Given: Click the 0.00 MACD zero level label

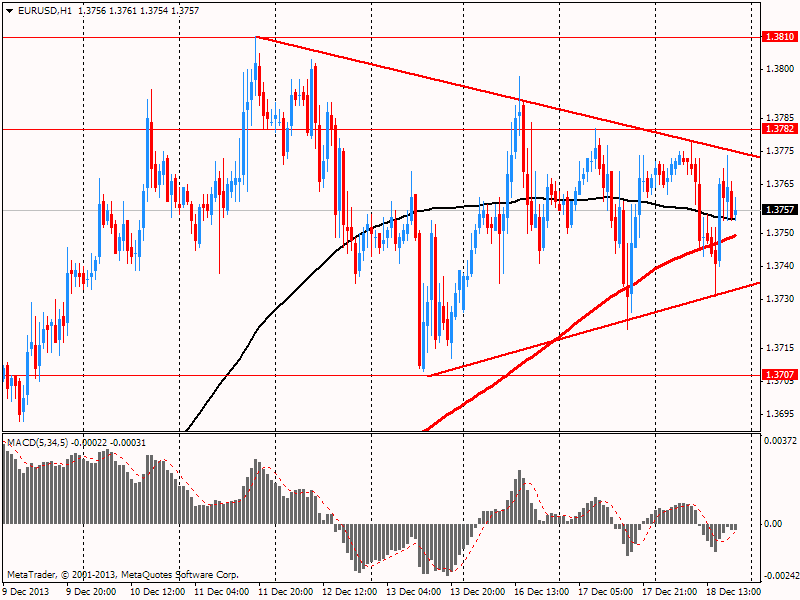Looking at the screenshot, I should coord(773,524).
